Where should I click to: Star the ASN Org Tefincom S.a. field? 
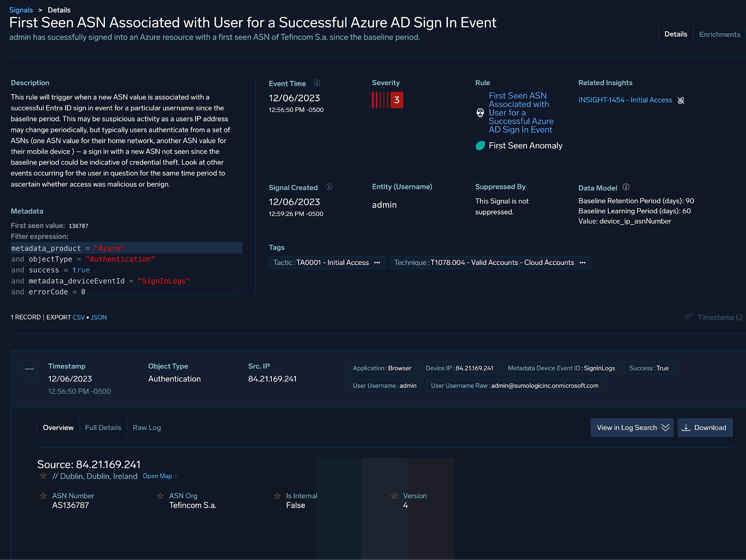[159, 496]
